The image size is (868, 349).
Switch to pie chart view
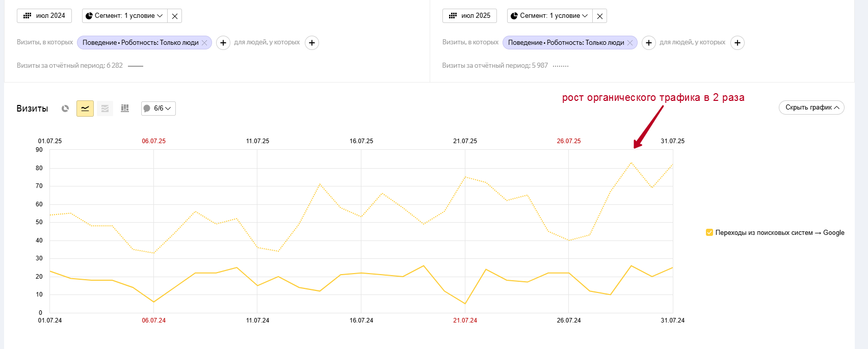click(65, 109)
